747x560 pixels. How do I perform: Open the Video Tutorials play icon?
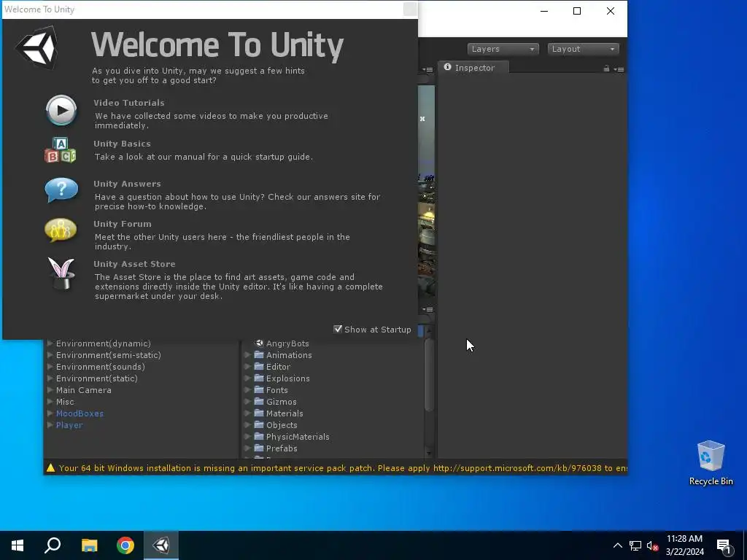(61, 111)
